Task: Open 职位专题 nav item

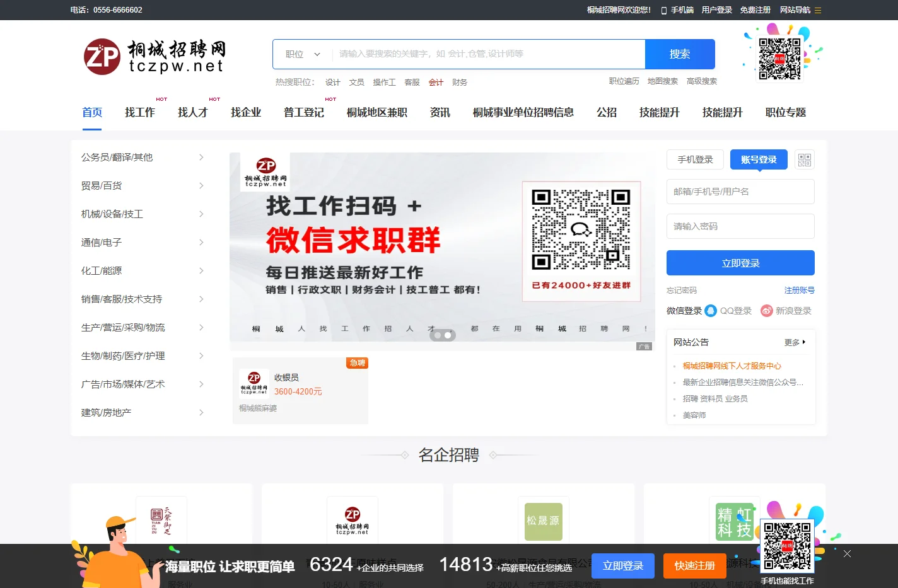Action: coord(786,112)
